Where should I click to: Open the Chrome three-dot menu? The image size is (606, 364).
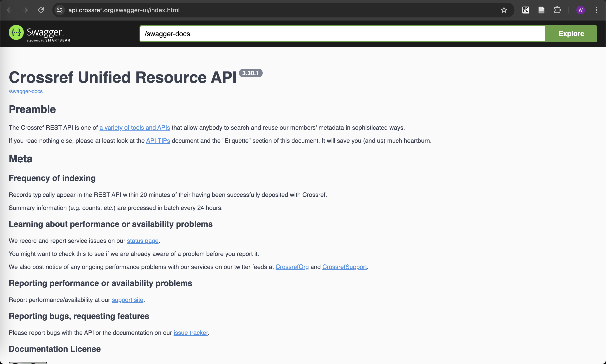pyautogui.click(x=596, y=10)
